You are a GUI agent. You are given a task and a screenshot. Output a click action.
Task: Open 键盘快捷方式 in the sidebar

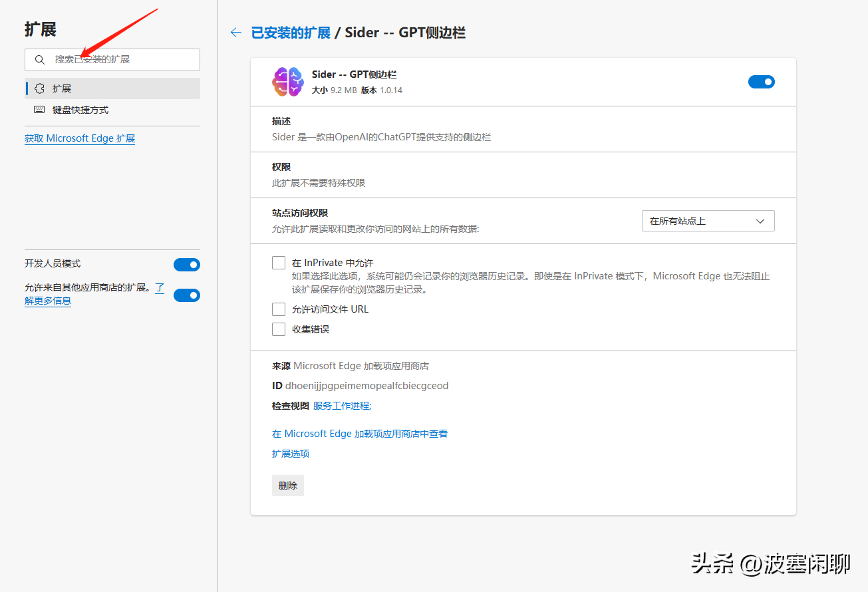(112, 110)
